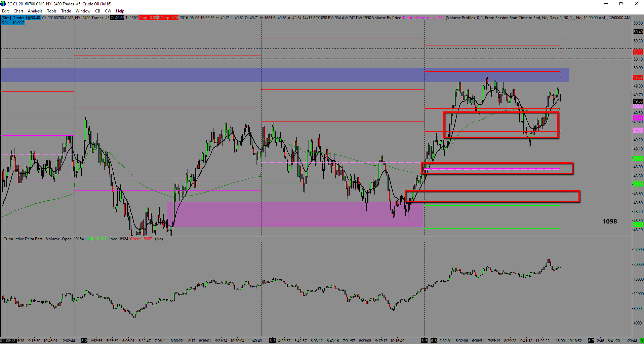Click the 'Trade: 1@50.40' position label

click(27, 18)
